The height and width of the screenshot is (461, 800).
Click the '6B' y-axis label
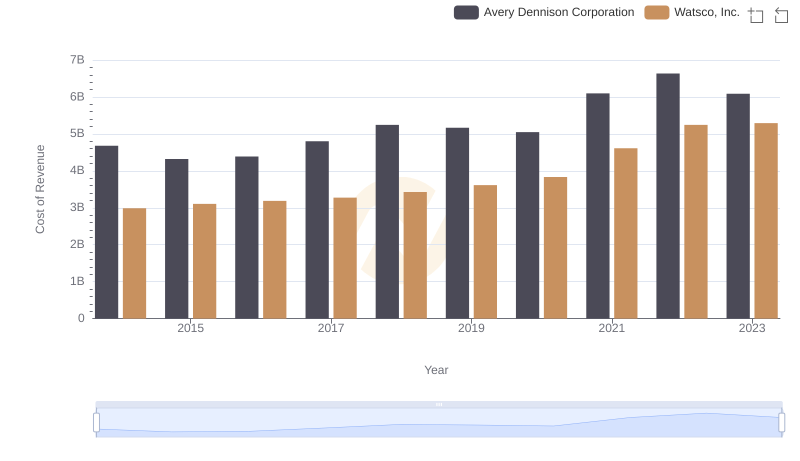click(x=77, y=97)
